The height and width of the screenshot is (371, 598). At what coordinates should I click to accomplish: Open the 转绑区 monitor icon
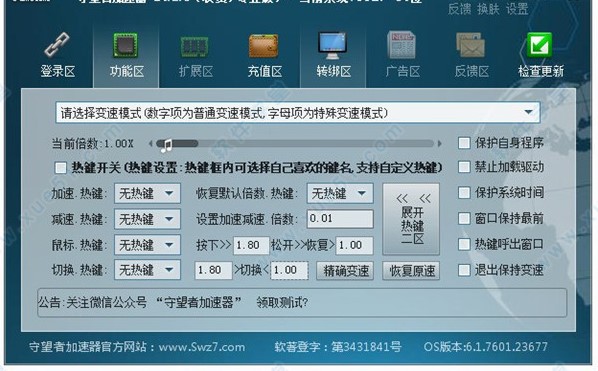tap(333, 45)
